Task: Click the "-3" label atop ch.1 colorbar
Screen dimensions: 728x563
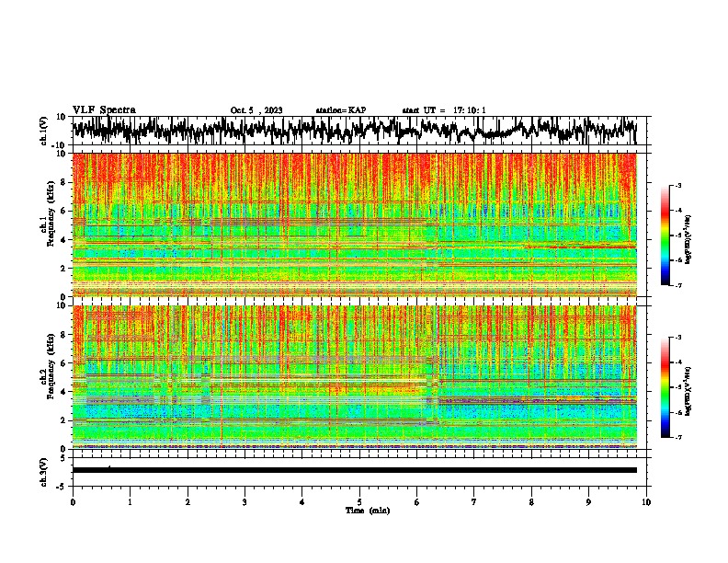Action: click(678, 186)
